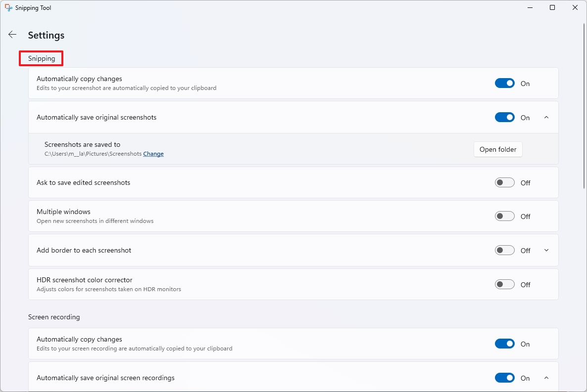The image size is (587, 392).
Task: Enable Ask to save edited screenshots
Action: click(504, 182)
